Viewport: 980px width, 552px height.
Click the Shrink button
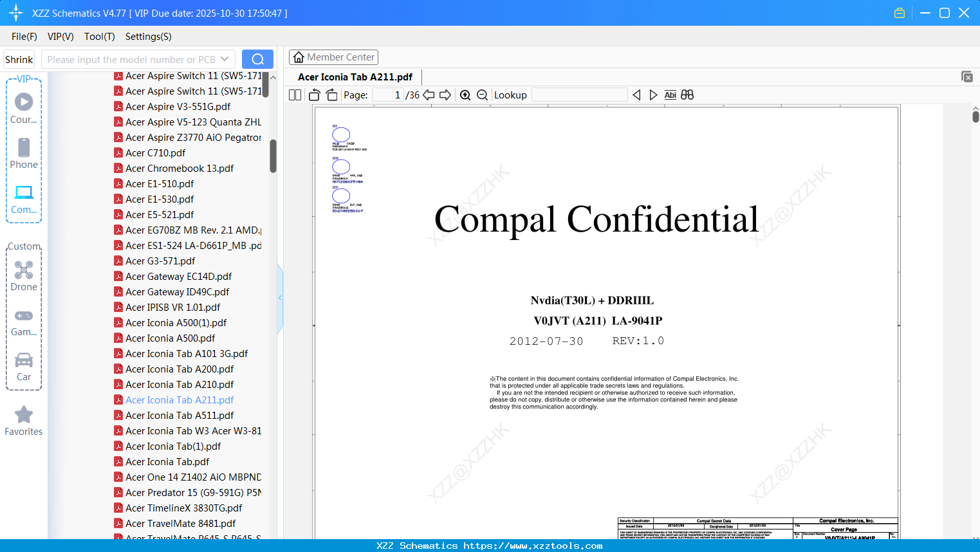tap(19, 59)
